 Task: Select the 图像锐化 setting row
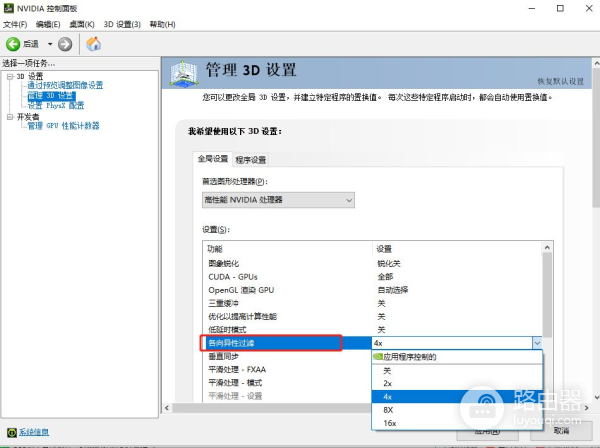[x=372, y=264]
